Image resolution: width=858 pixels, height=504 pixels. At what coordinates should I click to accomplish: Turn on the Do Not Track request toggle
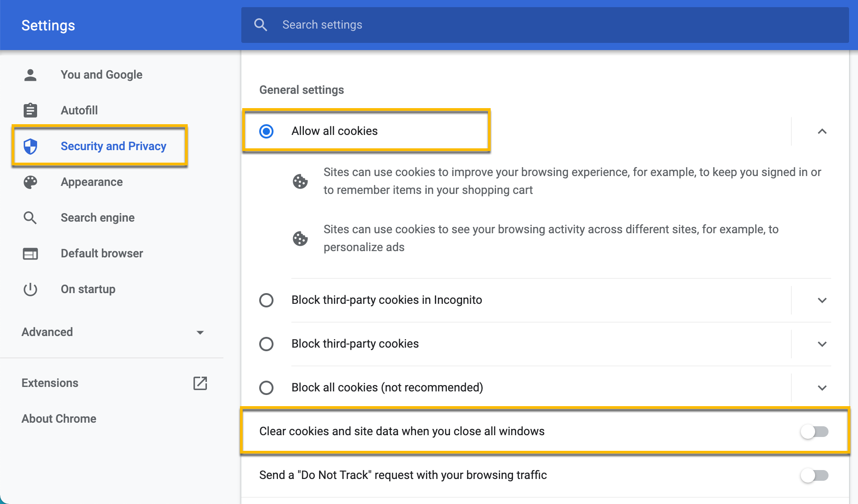click(x=814, y=475)
